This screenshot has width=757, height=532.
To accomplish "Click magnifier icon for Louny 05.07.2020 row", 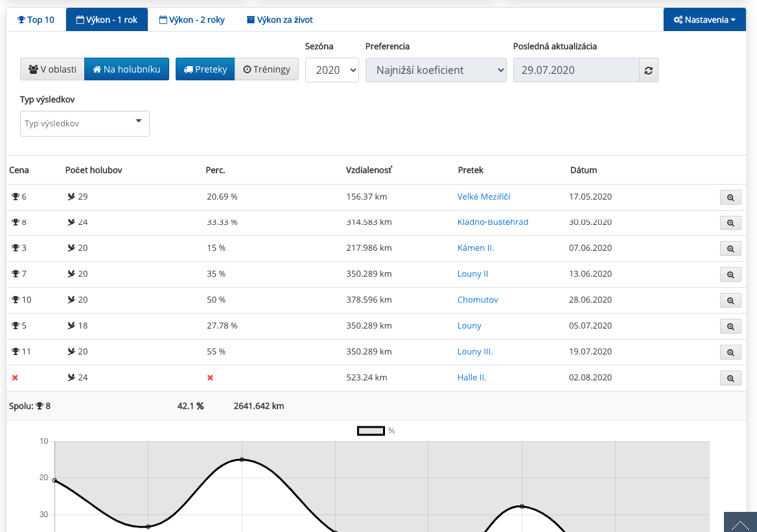I will coord(730,327).
